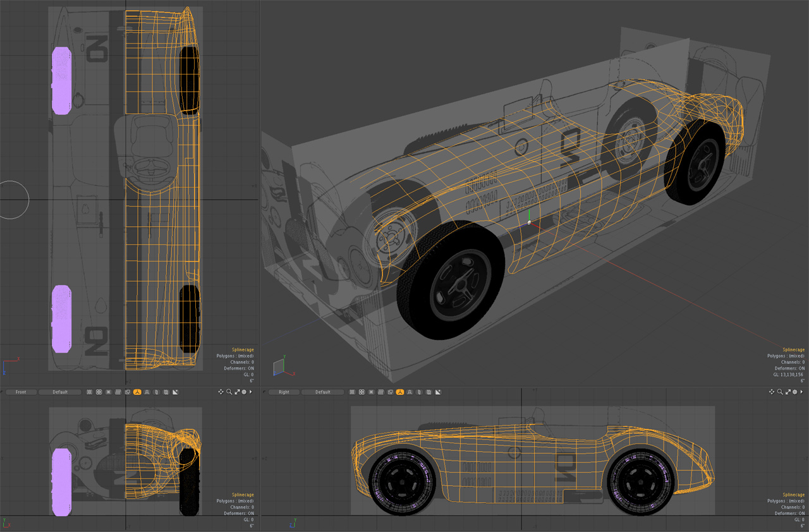Maximize the Front viewport with expand-arrows icon
The width and height of the screenshot is (809, 532).
pos(237,392)
